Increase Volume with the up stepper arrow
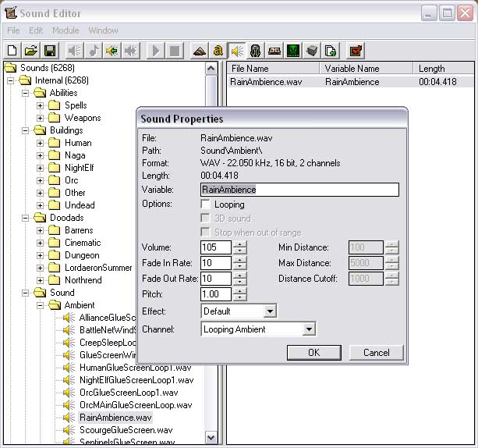Viewport: 478px width, 448px height. pyautogui.click(x=239, y=244)
